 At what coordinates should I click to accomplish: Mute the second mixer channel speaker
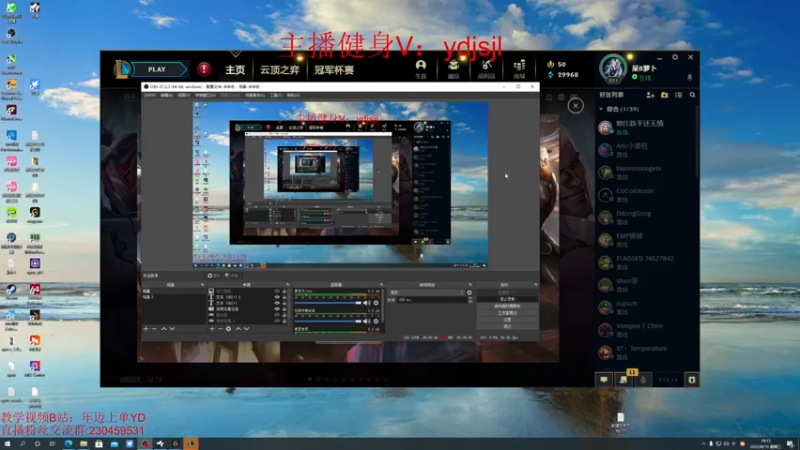[x=367, y=321]
